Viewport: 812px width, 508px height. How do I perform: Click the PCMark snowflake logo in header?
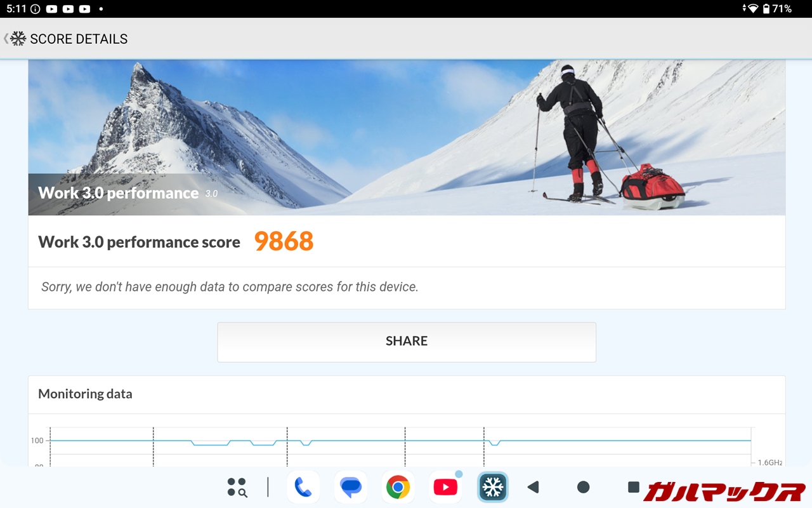(x=18, y=39)
